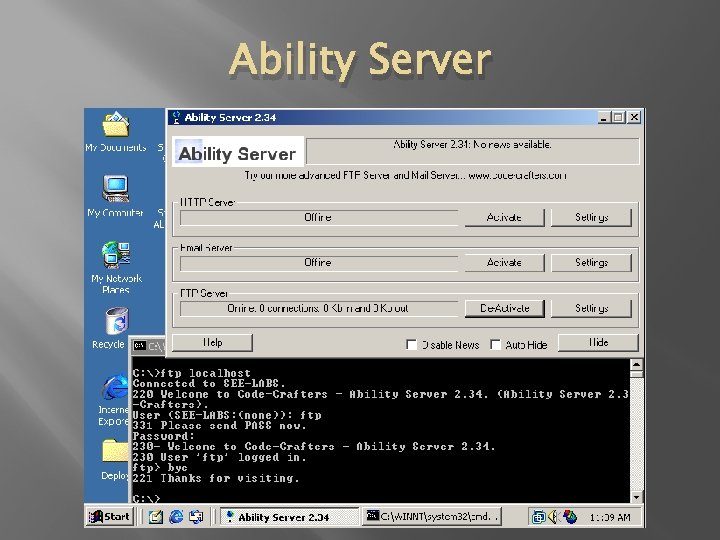Click 'ftp localhost' line in console

point(191,373)
